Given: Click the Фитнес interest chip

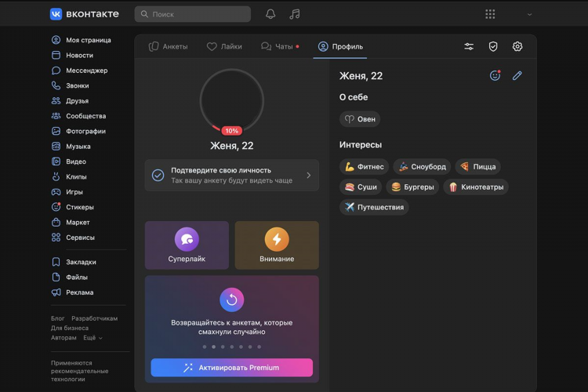Looking at the screenshot, I should [364, 166].
